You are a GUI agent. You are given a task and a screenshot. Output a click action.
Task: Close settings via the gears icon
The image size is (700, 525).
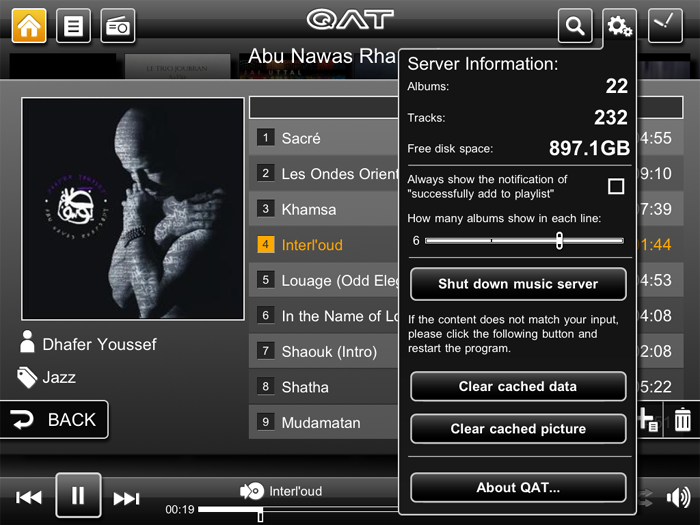tap(620, 25)
